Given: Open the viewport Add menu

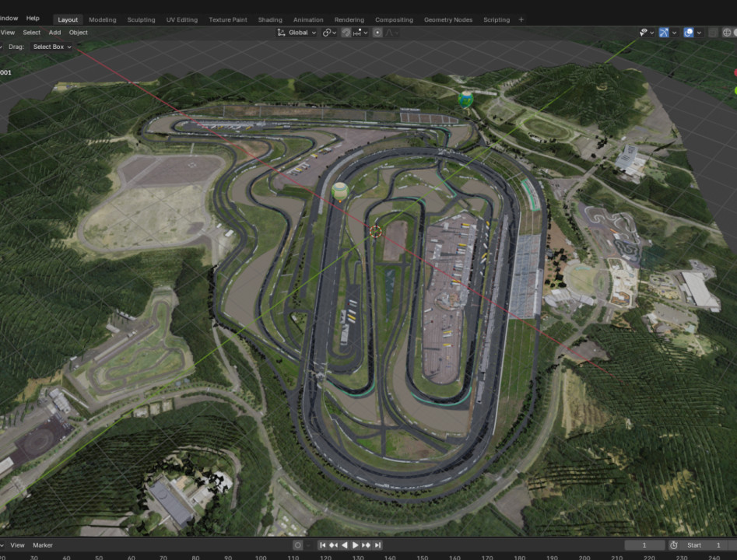Looking at the screenshot, I should (x=54, y=33).
